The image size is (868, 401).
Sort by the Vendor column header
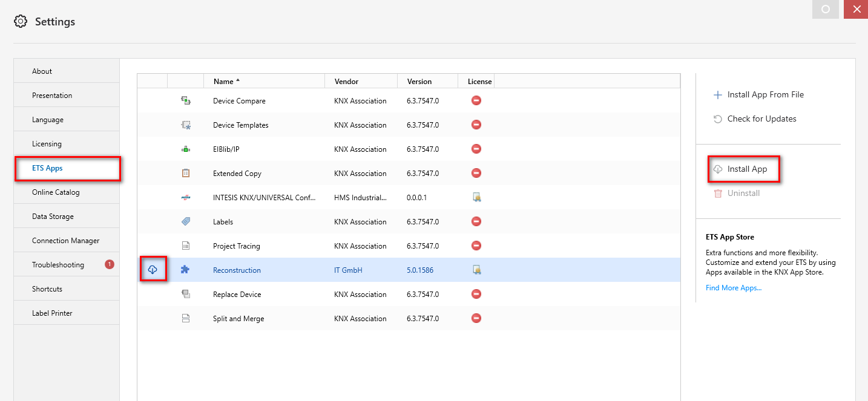point(343,80)
